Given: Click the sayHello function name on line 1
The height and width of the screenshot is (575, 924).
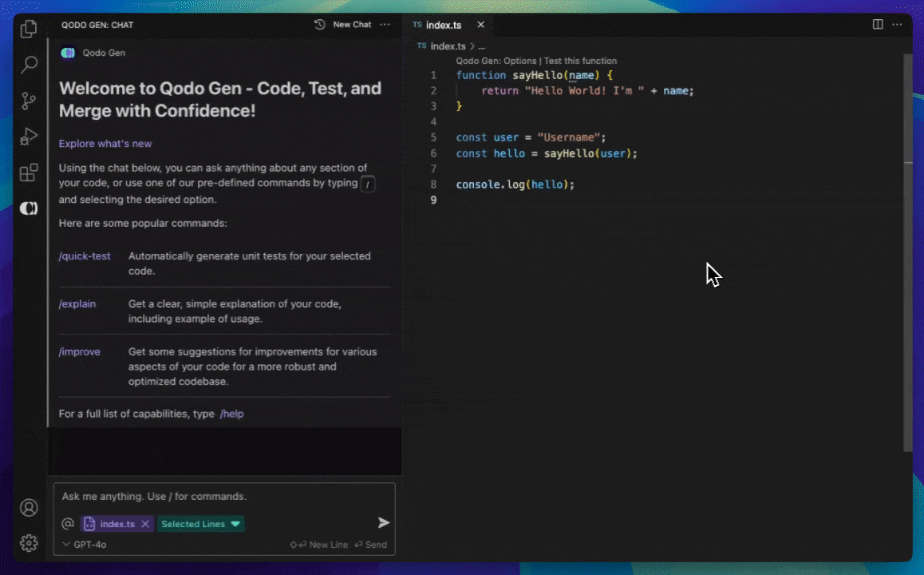Looking at the screenshot, I should [x=538, y=76].
